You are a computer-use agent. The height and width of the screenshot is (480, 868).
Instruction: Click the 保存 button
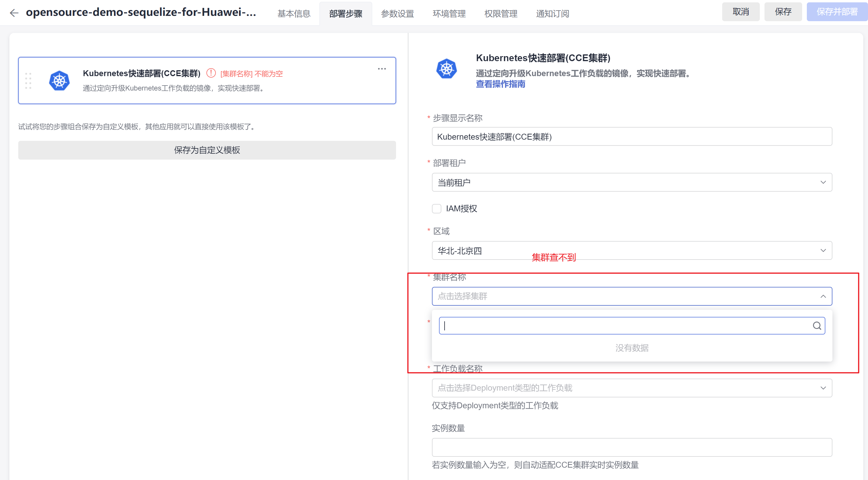783,12
